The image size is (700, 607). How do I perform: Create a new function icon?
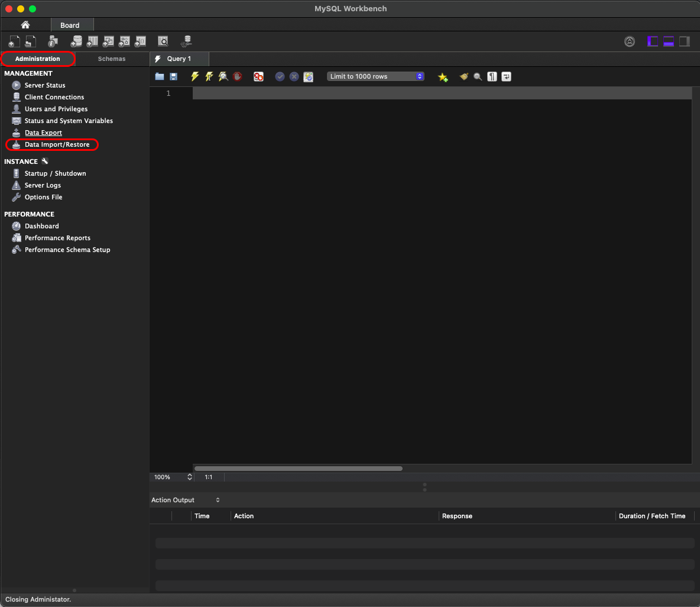141,41
